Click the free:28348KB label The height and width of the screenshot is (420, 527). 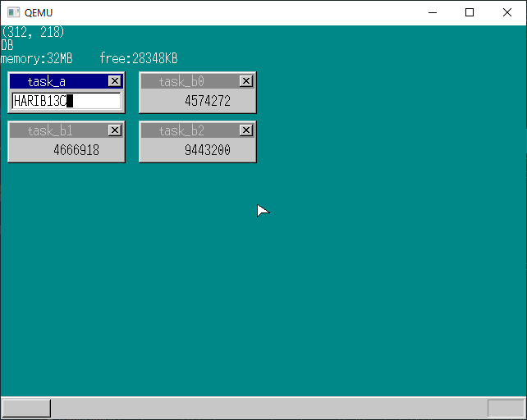coord(139,58)
